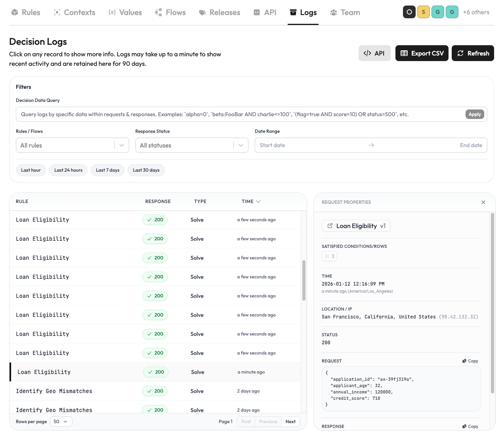The height and width of the screenshot is (443, 504).
Task: Click the satisfied conditions row 1 badge
Action: 329,256
